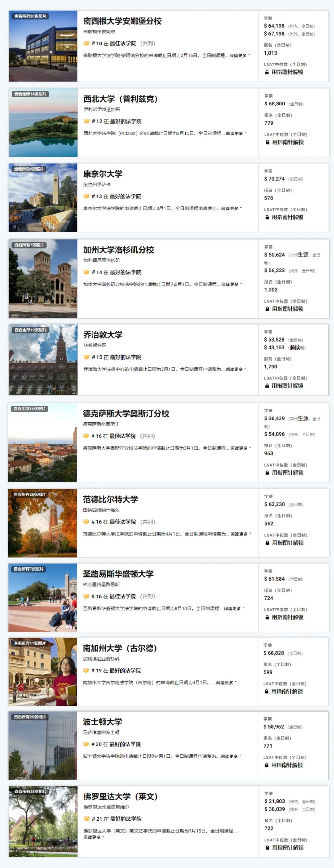The height and width of the screenshot is (868, 334).
Task: Click the lock icon in 加州大学洛杉矶分校 card
Action: coord(267,309)
